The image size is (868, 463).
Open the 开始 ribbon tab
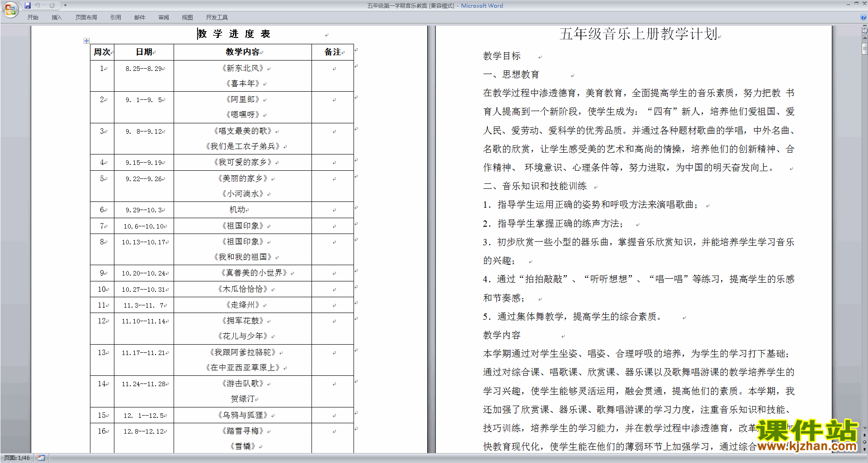tap(33, 18)
